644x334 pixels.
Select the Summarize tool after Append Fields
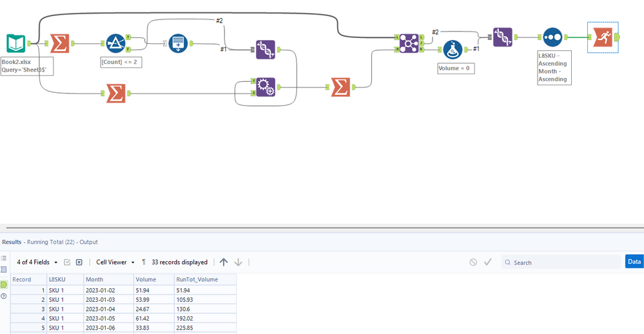click(340, 87)
